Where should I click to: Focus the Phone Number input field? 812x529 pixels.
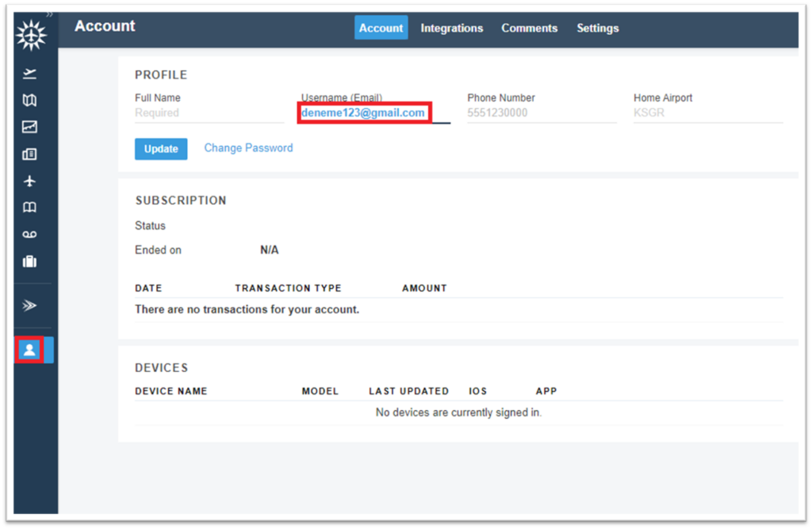pos(542,113)
